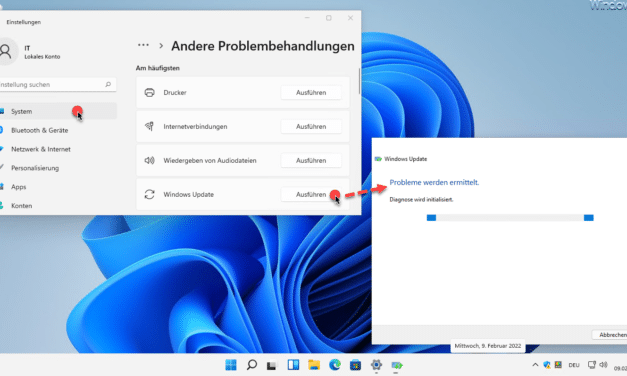
Task: Click the settings window scrollbar
Action: tap(359, 81)
